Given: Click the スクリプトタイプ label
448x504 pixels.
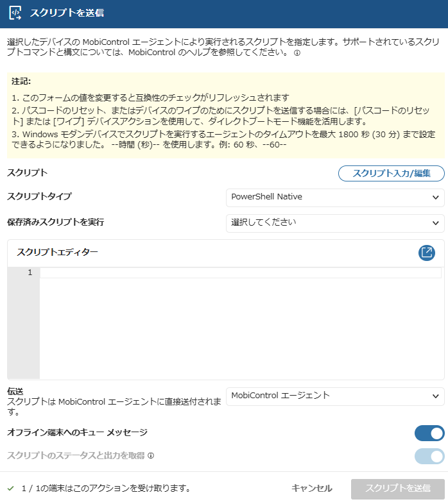Looking at the screenshot, I should [39, 196].
